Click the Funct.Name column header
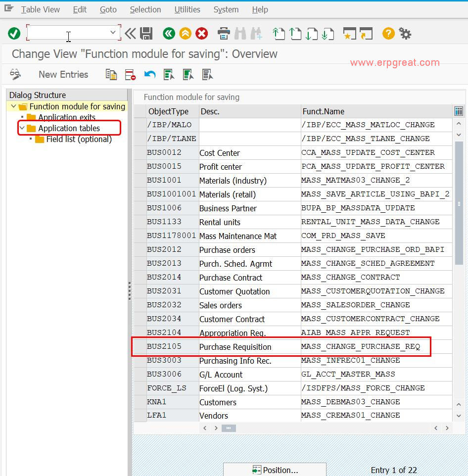This screenshot has height=476, width=468. [x=376, y=111]
